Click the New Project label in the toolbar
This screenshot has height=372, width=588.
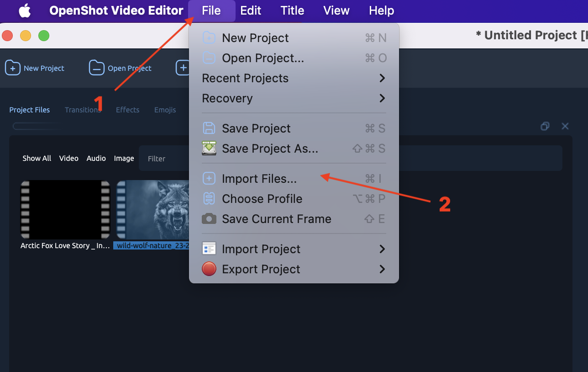pyautogui.click(x=44, y=68)
